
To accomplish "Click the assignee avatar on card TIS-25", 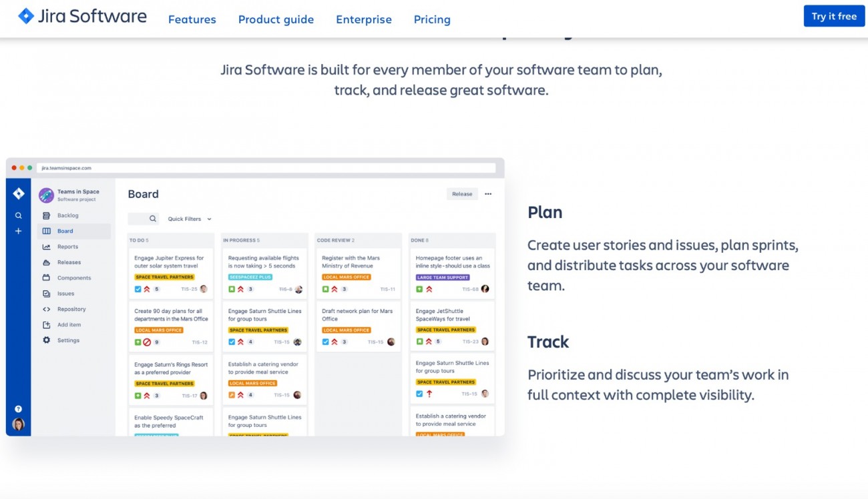I will click(x=204, y=289).
